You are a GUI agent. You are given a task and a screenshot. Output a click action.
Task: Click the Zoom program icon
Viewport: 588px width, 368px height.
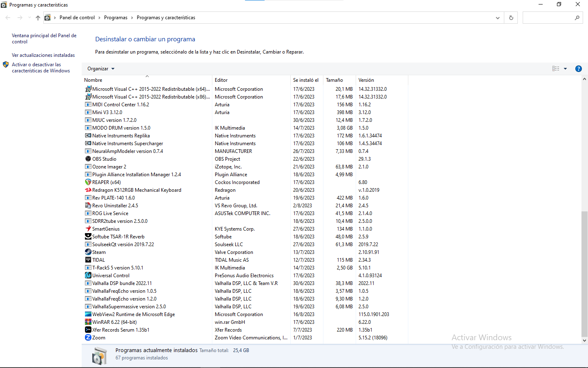pos(88,338)
